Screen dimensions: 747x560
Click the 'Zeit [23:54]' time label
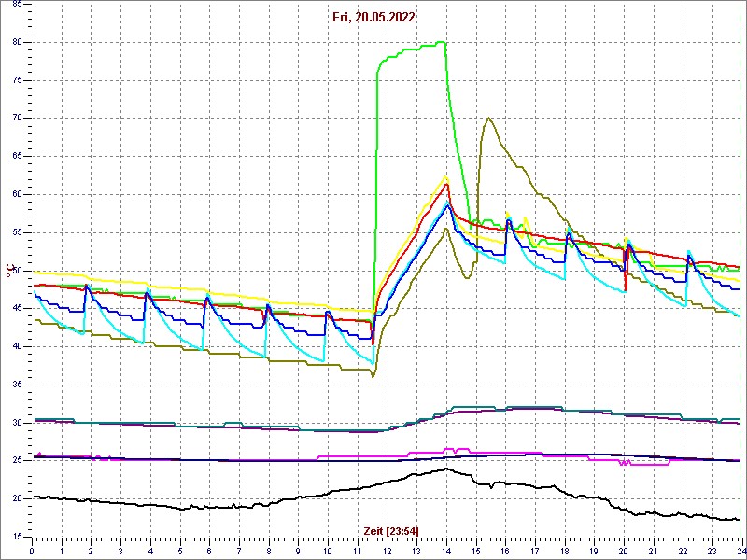[391, 530]
